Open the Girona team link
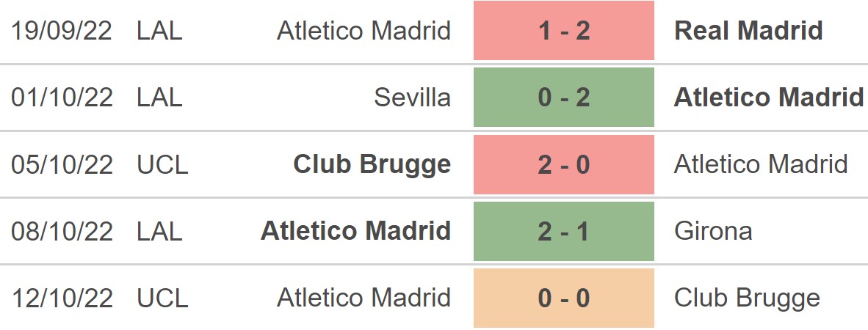The height and width of the screenshot is (330, 868). coord(712,231)
